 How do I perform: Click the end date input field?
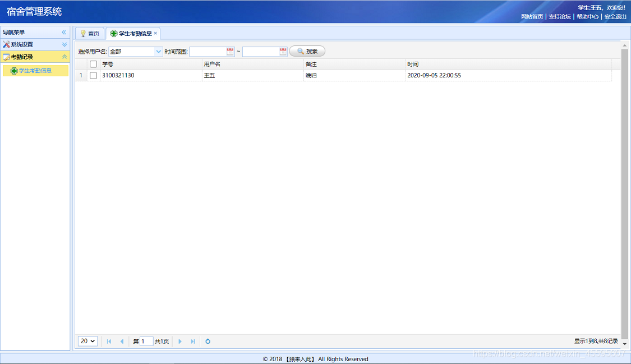pos(261,52)
